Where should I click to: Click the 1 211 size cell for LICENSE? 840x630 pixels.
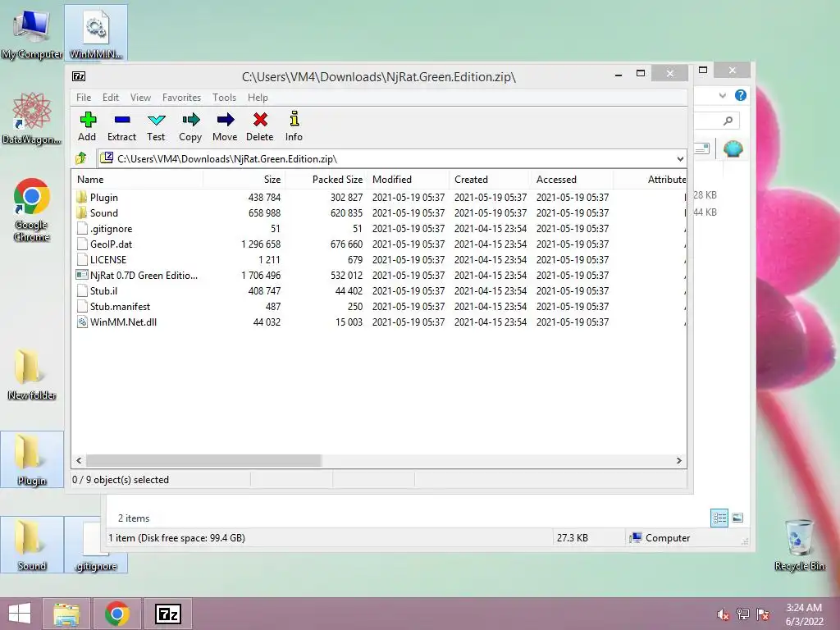click(x=268, y=260)
